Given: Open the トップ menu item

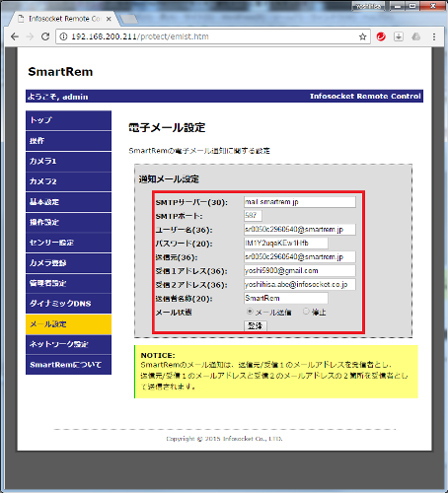Looking at the screenshot, I should point(68,120).
